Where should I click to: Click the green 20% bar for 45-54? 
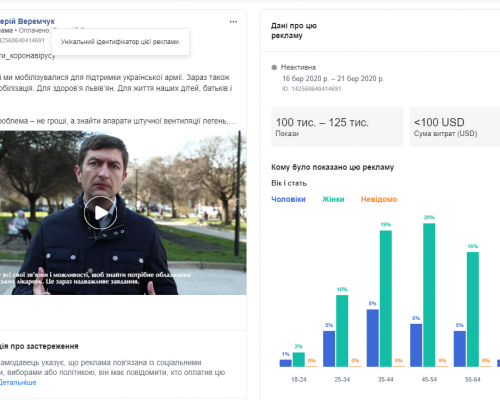point(429,295)
